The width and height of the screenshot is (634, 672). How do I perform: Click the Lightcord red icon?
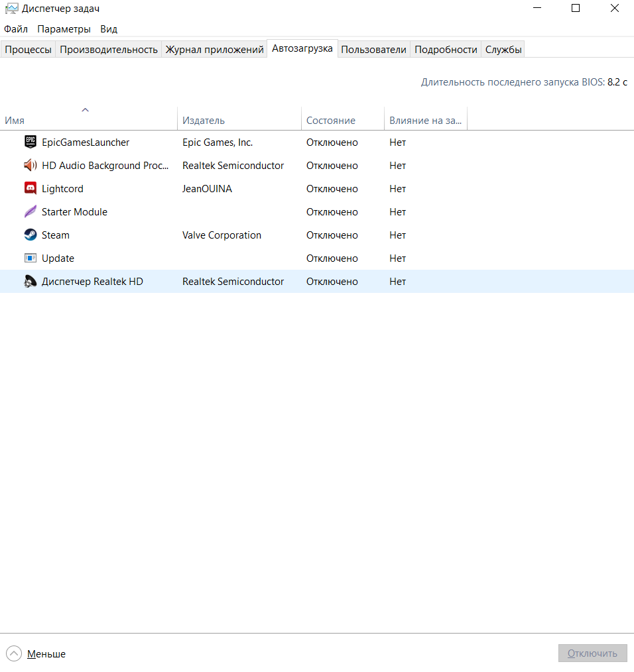(31, 188)
